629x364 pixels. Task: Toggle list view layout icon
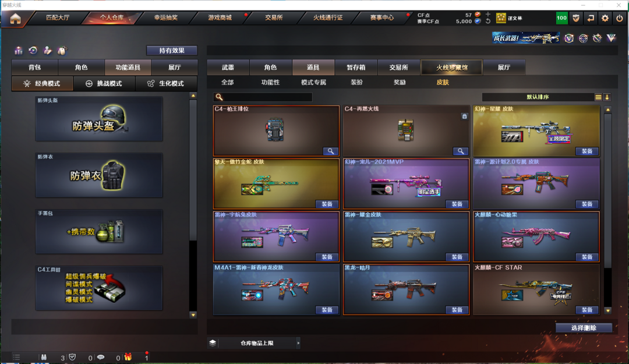598,97
